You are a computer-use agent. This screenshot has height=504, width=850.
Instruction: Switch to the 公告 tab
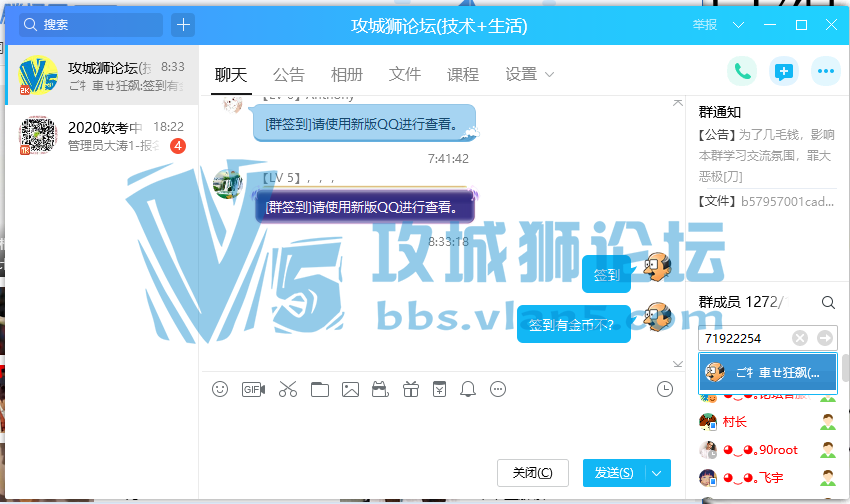click(289, 75)
